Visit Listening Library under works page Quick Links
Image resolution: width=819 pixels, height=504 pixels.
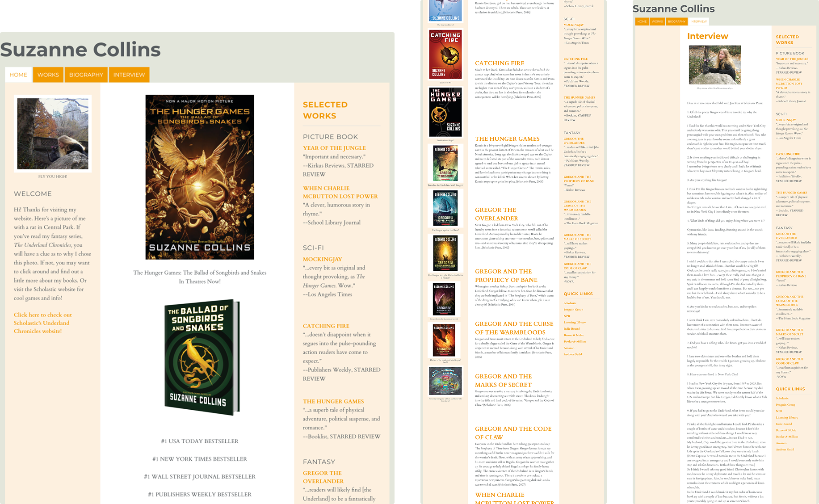coord(575,322)
